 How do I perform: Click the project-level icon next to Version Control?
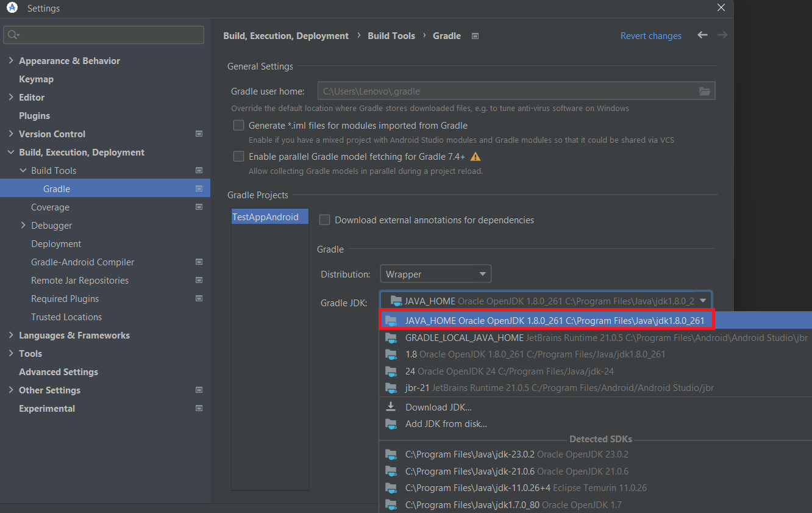[199, 134]
